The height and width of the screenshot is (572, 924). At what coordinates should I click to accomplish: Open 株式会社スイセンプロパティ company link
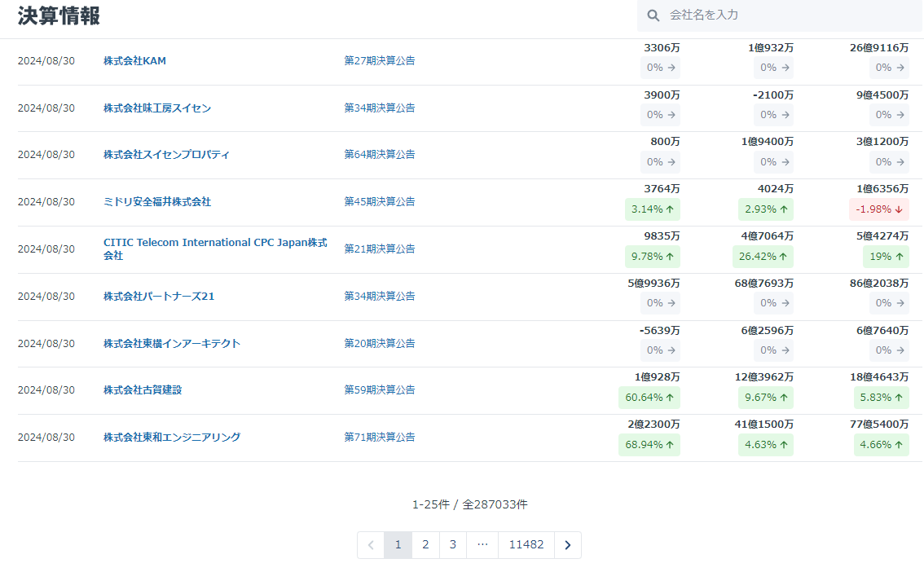(167, 154)
